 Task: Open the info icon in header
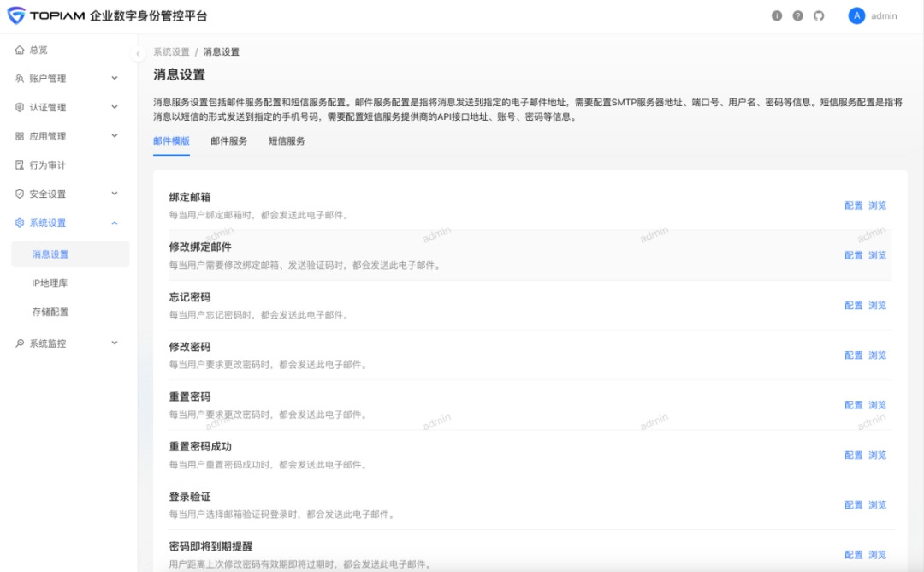click(777, 16)
